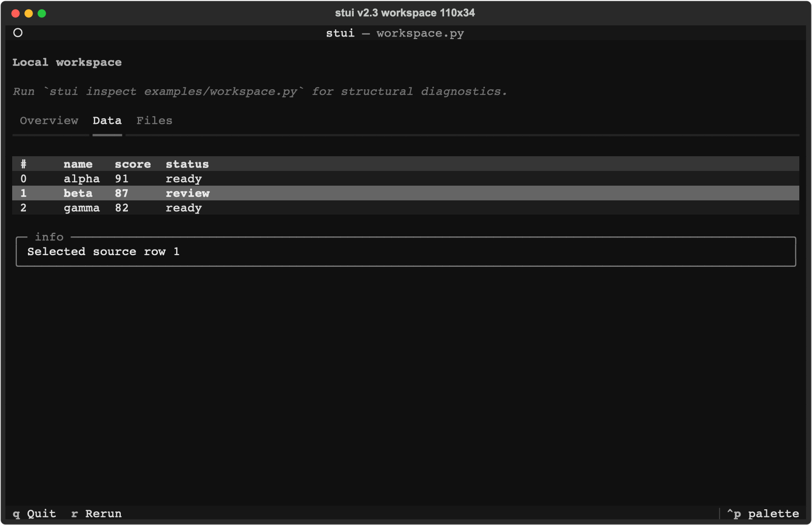Open the Files tab

pos(154,121)
